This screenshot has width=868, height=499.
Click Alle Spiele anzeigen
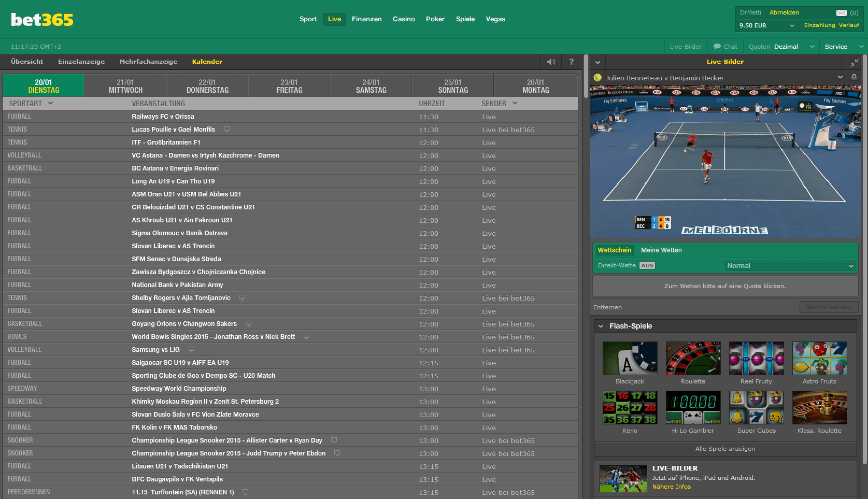tap(725, 449)
